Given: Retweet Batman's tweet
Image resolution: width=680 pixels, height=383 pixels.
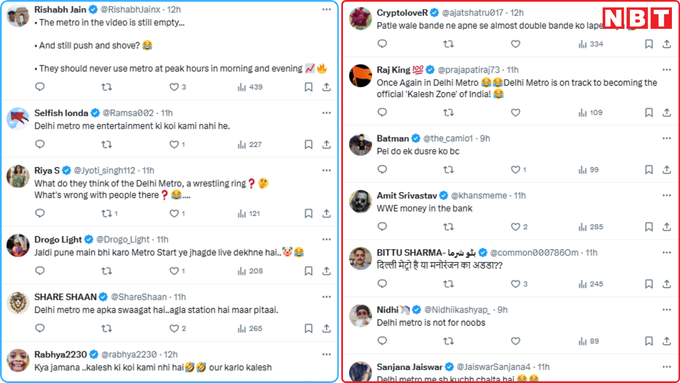Looking at the screenshot, I should (448, 170).
